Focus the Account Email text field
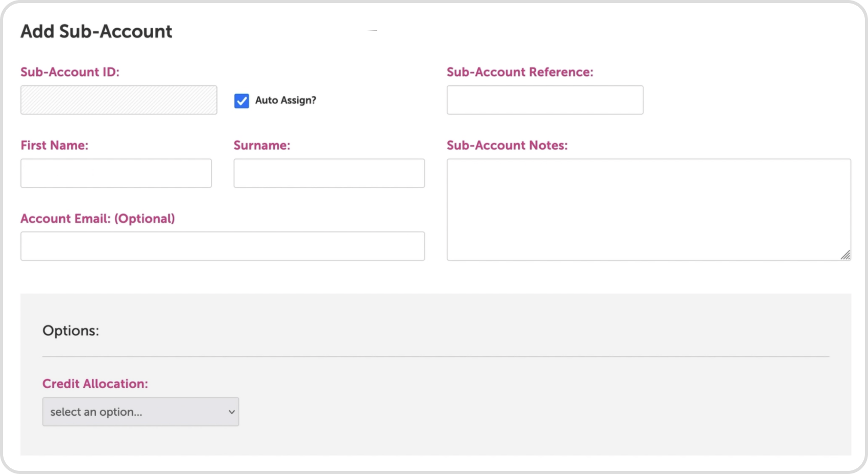868x474 pixels. pos(222,246)
